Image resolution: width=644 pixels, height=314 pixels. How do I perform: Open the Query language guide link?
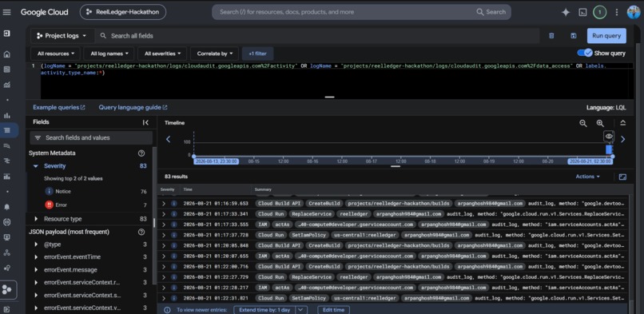(133, 108)
